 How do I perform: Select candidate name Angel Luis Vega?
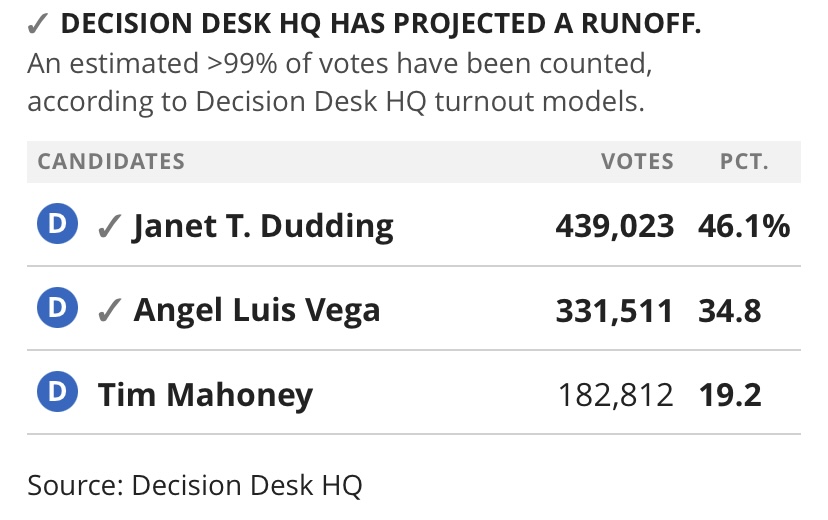[257, 310]
